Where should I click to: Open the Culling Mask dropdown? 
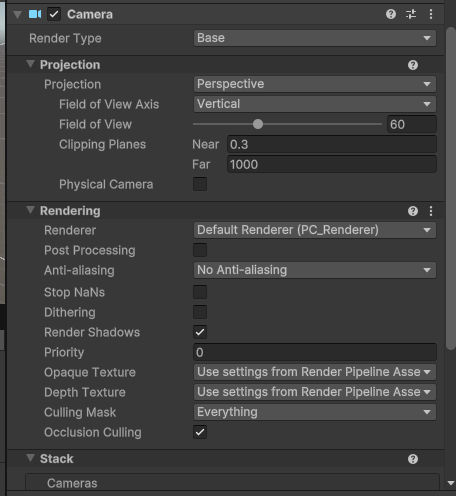[315, 412]
